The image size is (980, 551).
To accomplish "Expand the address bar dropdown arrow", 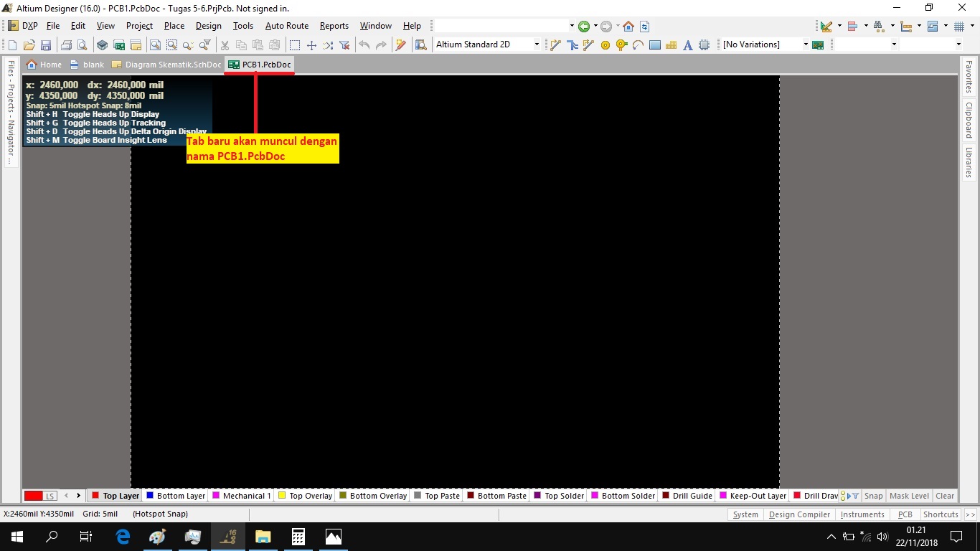I will click(x=572, y=27).
